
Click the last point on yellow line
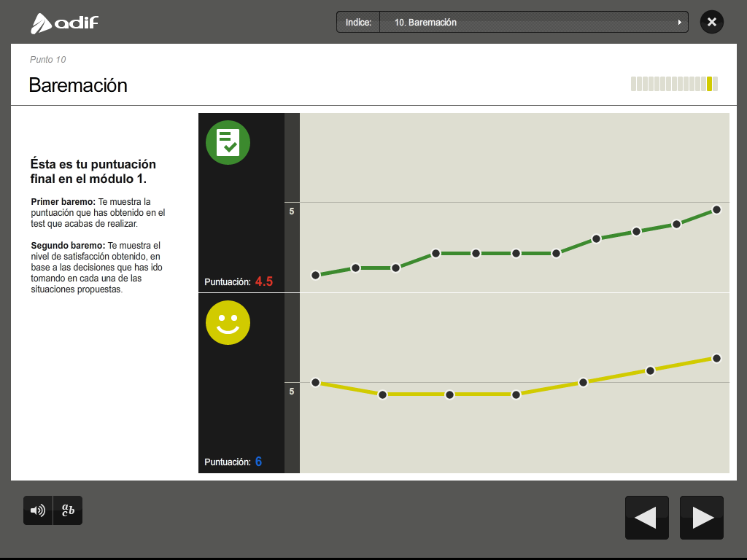(716, 358)
